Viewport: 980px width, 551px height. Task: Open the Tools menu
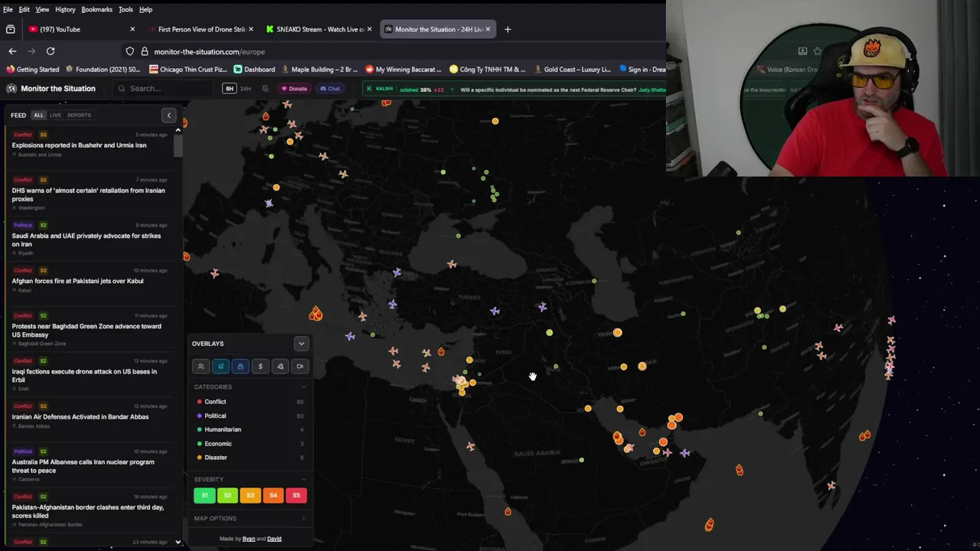pyautogui.click(x=126, y=9)
